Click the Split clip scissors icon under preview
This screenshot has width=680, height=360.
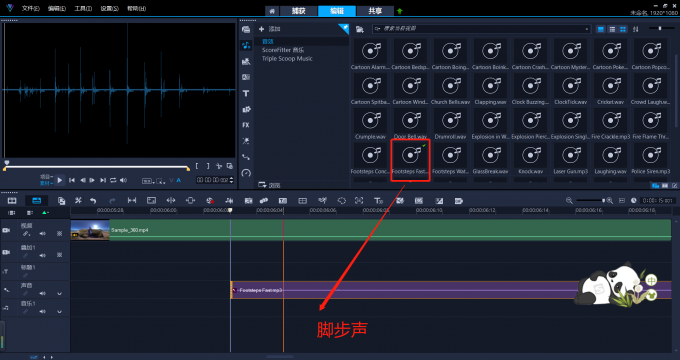tap(219, 166)
